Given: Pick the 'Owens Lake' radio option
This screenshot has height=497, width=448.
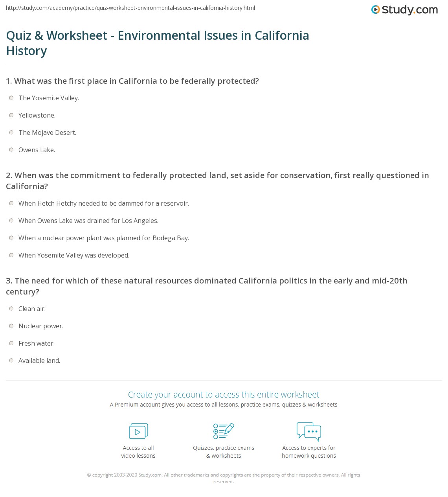Looking at the screenshot, I should click(x=11, y=150).
